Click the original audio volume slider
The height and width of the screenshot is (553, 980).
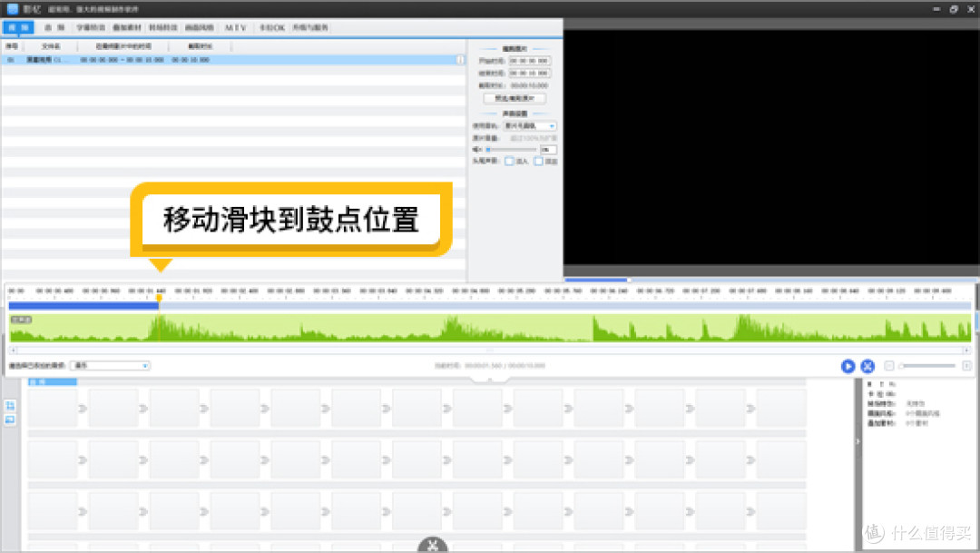(x=511, y=150)
